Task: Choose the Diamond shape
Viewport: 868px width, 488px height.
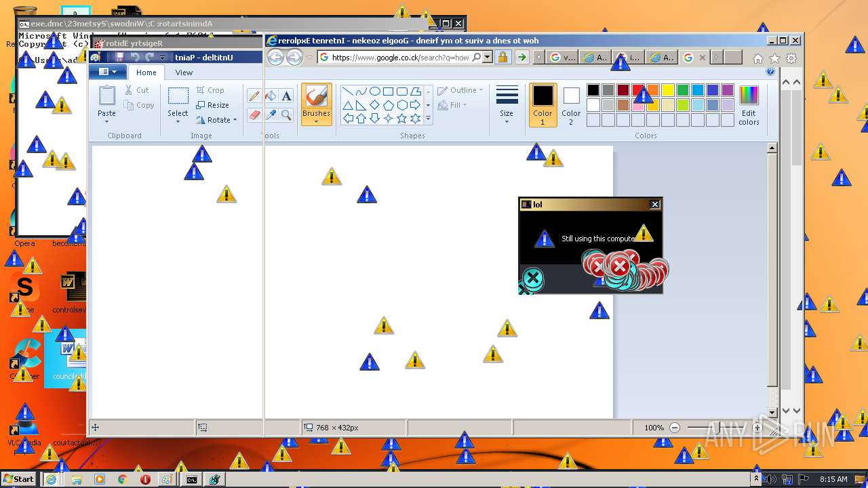Action: tap(374, 105)
